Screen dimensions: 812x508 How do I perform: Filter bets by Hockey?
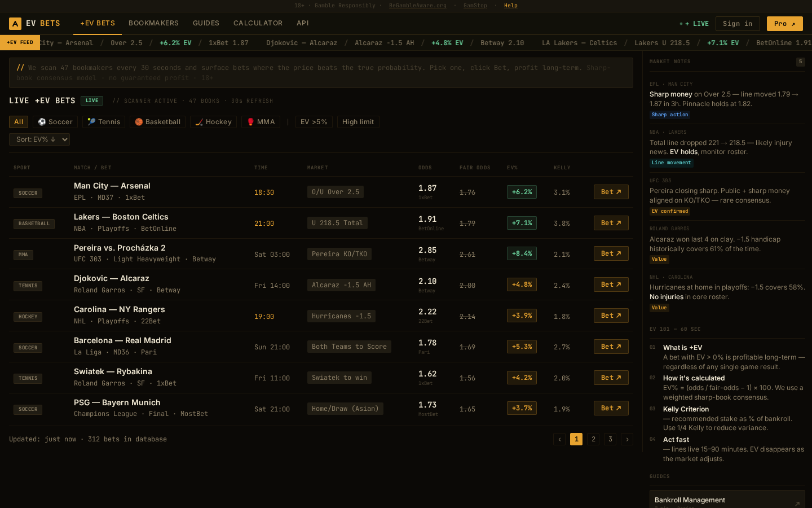213,122
